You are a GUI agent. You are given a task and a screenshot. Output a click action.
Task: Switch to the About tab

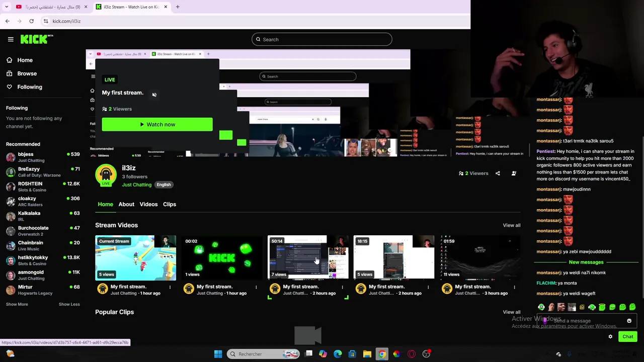click(x=126, y=204)
